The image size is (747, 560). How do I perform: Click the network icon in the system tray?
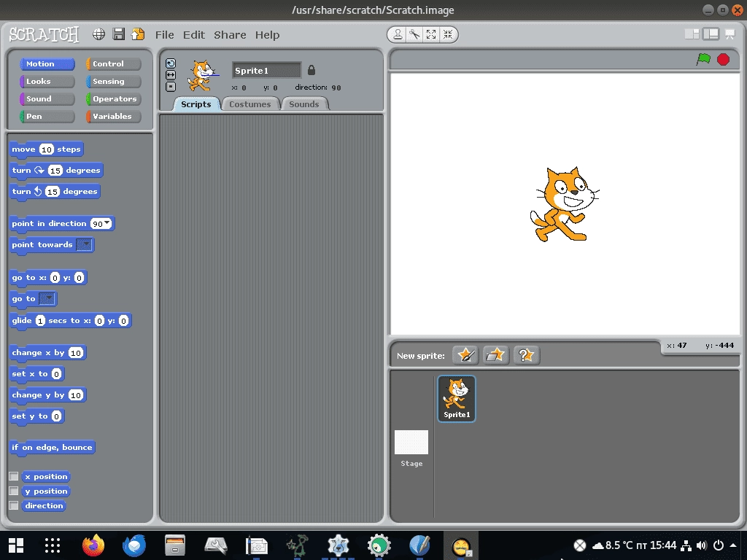(x=686, y=545)
